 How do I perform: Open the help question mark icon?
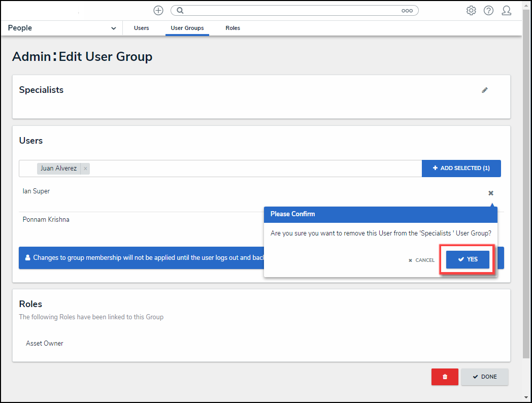(488, 10)
